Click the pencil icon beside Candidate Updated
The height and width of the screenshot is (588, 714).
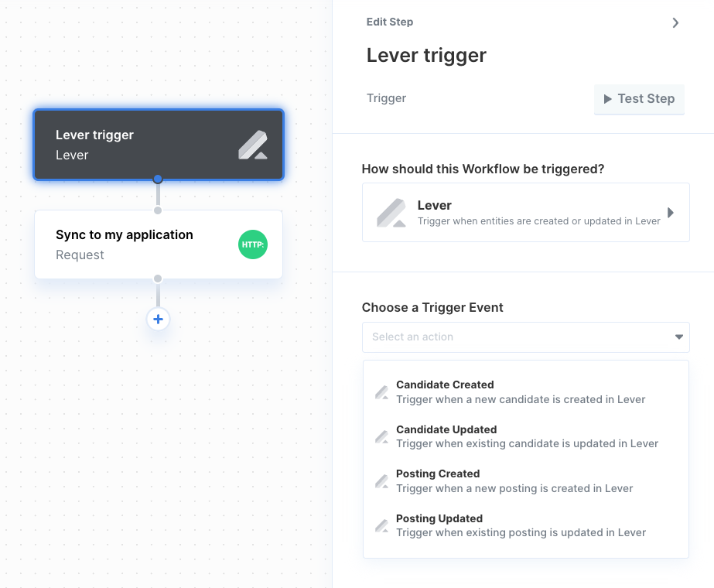point(381,437)
